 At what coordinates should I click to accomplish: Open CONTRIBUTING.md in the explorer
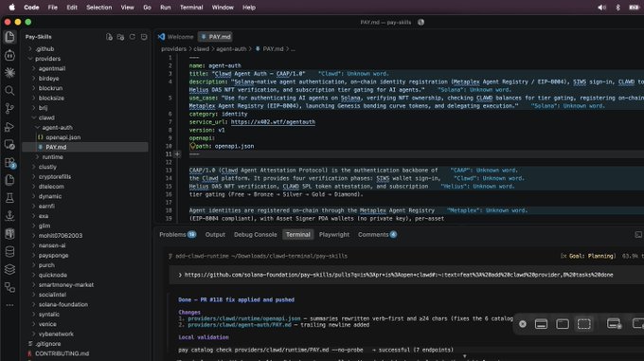pyautogui.click(x=62, y=353)
